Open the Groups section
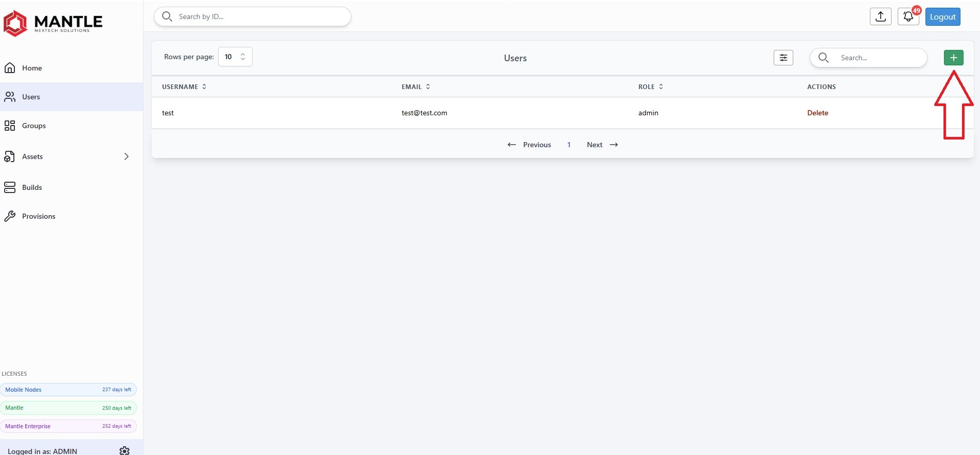Screen dimensions: 980x455 pyautogui.click(x=34, y=126)
